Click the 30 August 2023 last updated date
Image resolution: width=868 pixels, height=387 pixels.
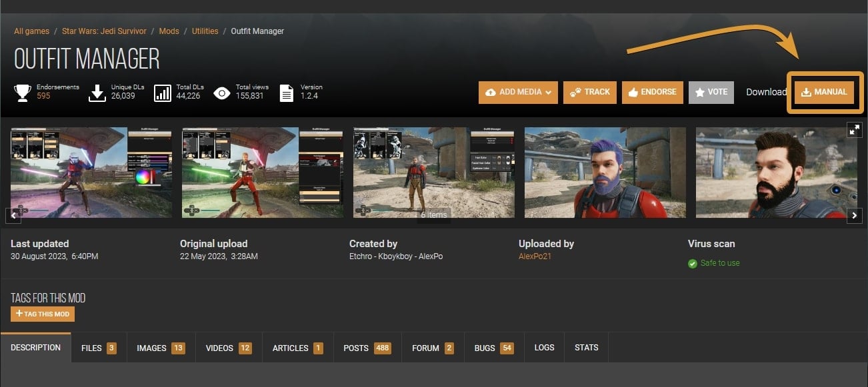(x=55, y=256)
